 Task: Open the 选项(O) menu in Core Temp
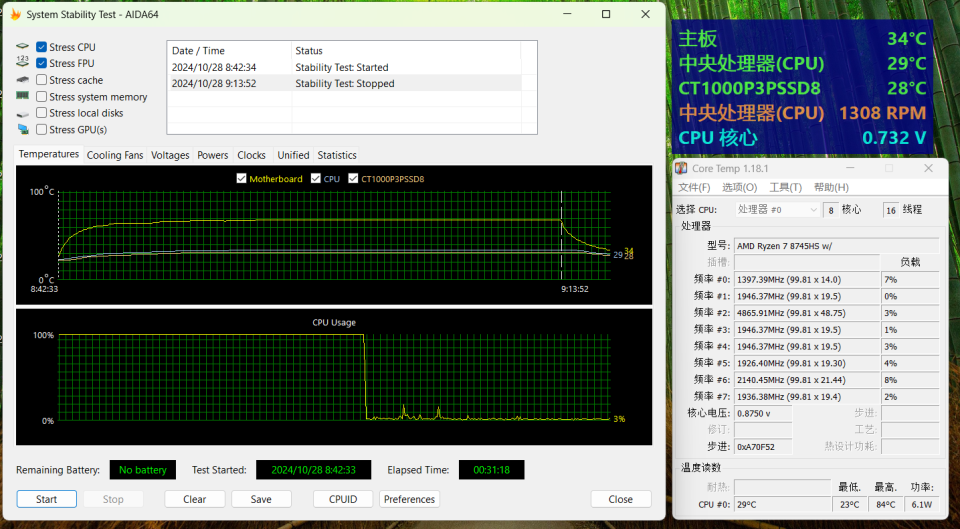click(740, 187)
